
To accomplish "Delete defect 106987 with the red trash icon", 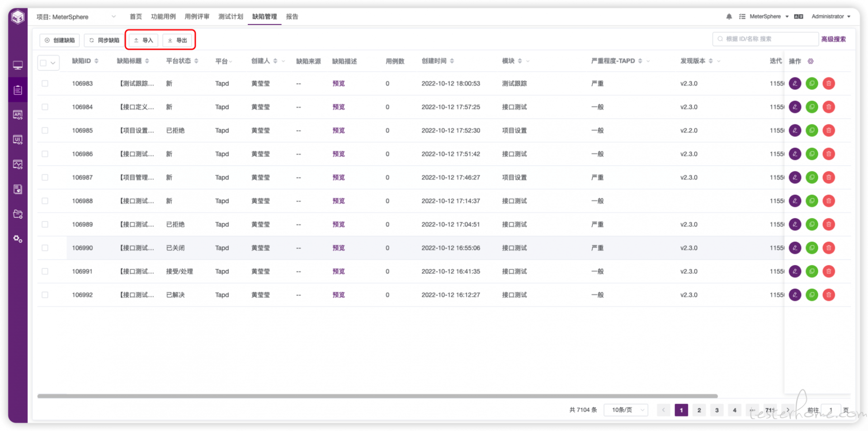I will coord(829,177).
